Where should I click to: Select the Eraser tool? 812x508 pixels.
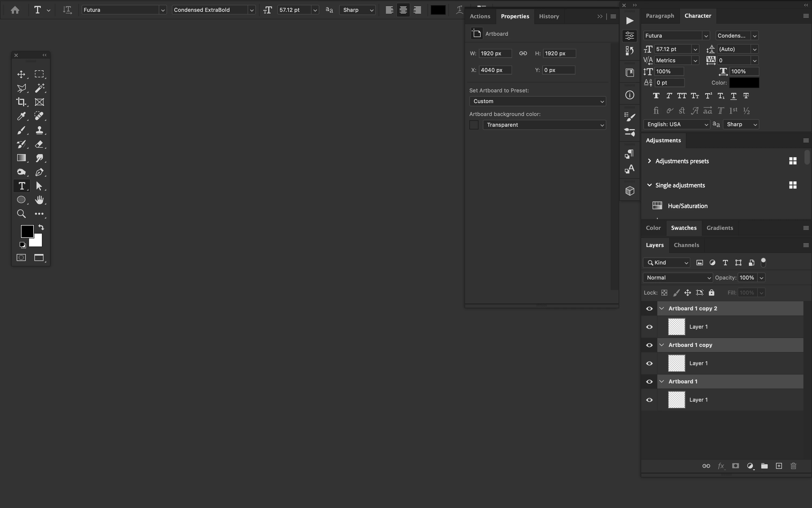[39, 144]
